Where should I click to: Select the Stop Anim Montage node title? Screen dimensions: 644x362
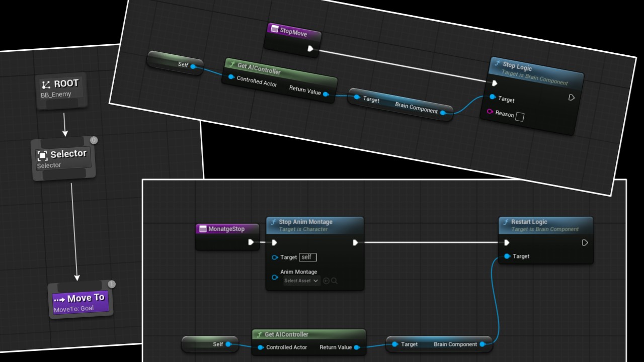[x=305, y=222]
